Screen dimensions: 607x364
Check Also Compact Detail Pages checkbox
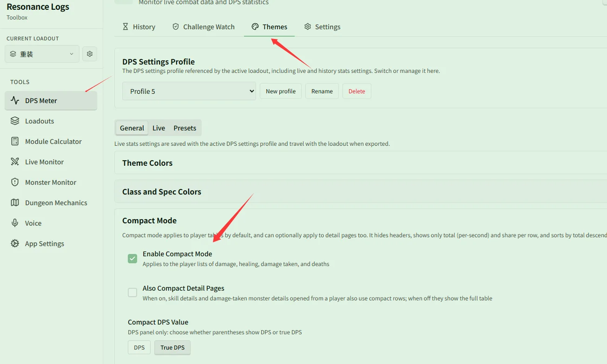coord(132,292)
